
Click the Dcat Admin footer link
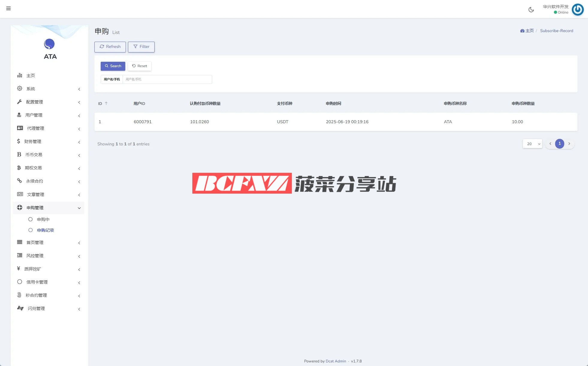coord(336,361)
